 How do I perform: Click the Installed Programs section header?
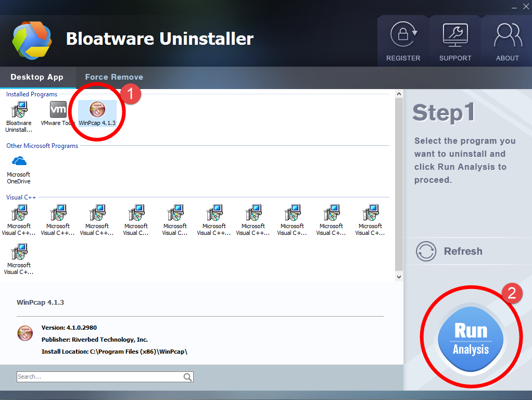(x=32, y=94)
